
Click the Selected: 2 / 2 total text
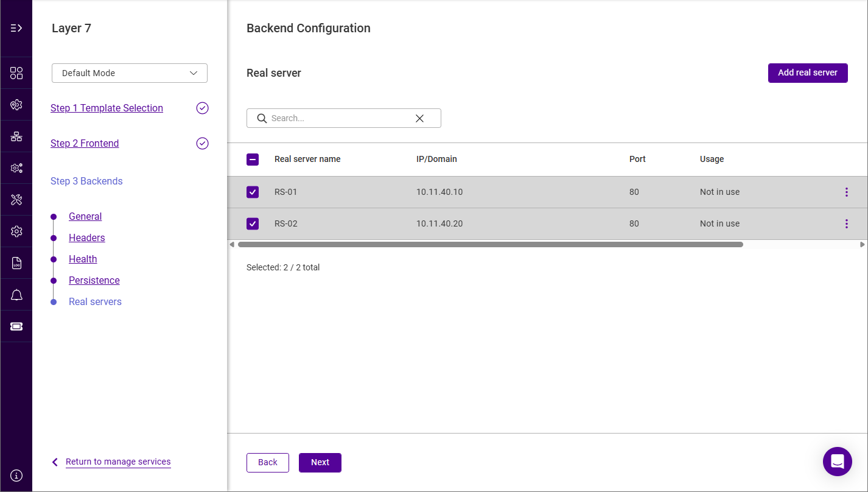pos(283,267)
